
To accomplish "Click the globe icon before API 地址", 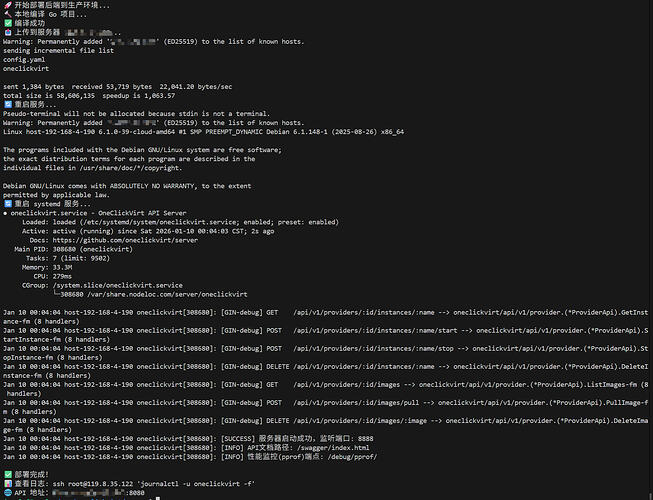I will pos(7,493).
